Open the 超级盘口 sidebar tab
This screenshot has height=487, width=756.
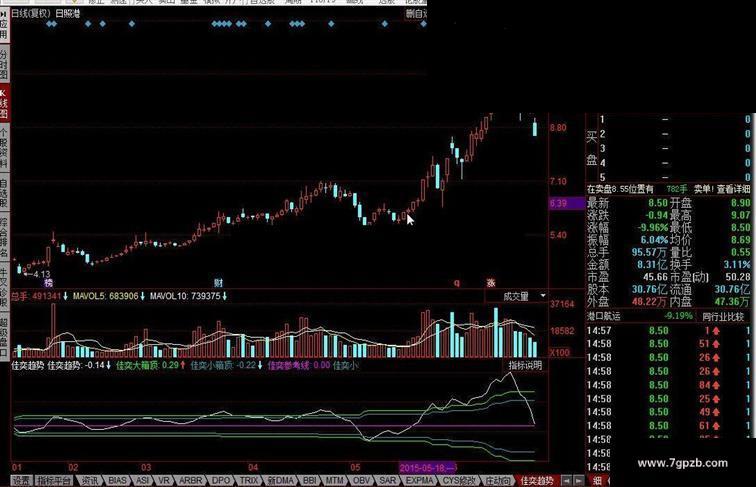coord(4,336)
